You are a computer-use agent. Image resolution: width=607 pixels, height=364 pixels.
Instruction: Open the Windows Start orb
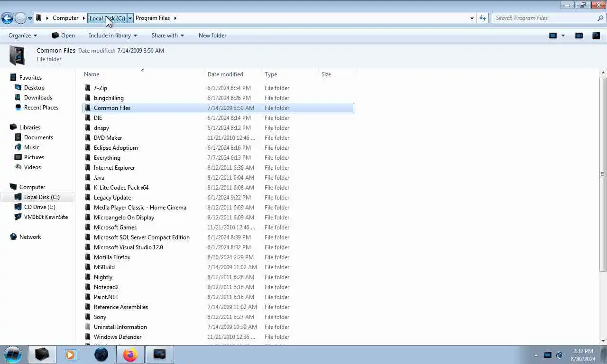click(13, 354)
